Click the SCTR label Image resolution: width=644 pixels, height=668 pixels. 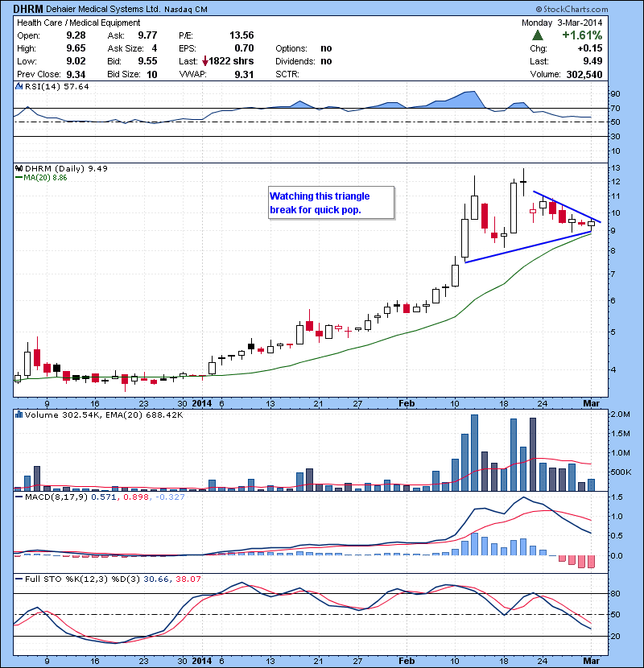pyautogui.click(x=287, y=75)
